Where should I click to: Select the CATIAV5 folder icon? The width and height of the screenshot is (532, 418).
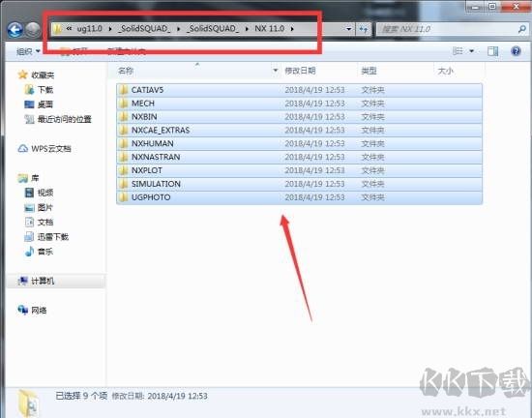coord(123,90)
